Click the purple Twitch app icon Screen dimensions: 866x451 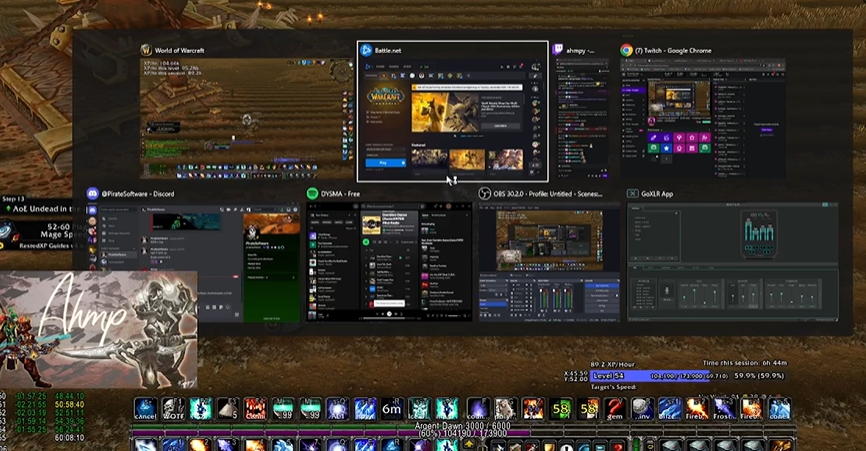click(558, 50)
